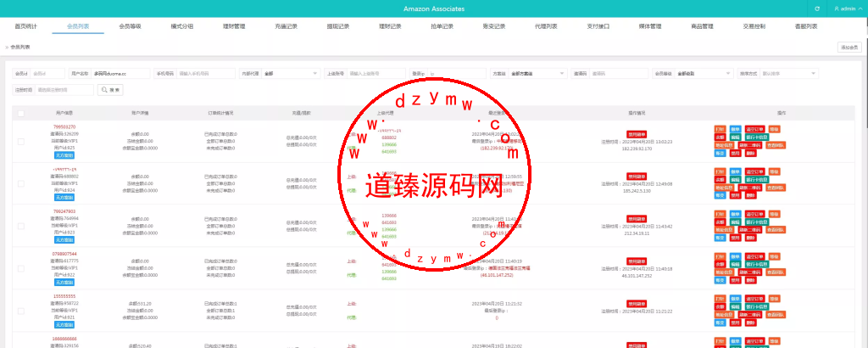The height and width of the screenshot is (348, 868).
Task: Open the 首页统计 tab
Action: coord(26,26)
